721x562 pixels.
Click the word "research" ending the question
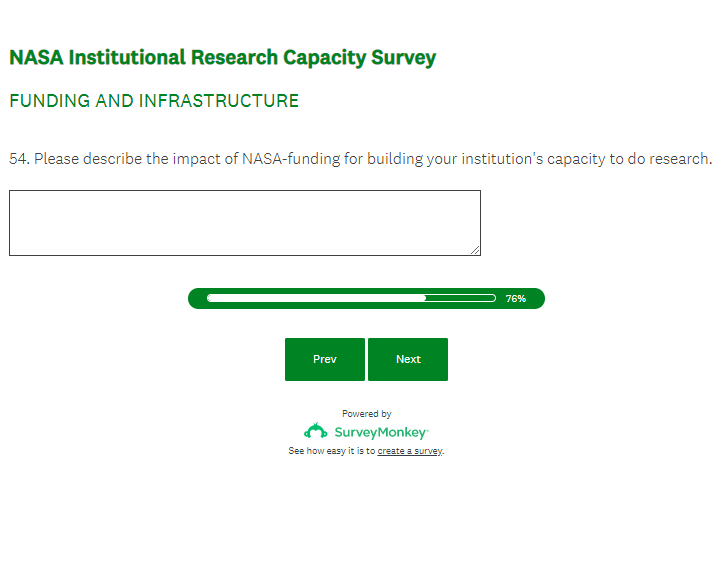coord(678,159)
